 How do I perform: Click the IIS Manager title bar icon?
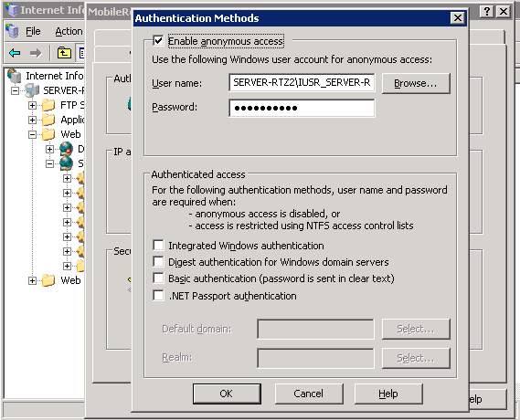(12, 10)
